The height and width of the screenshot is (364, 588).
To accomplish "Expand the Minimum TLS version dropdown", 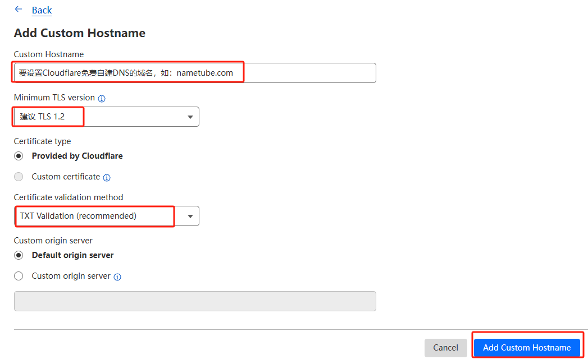I will coord(106,117).
